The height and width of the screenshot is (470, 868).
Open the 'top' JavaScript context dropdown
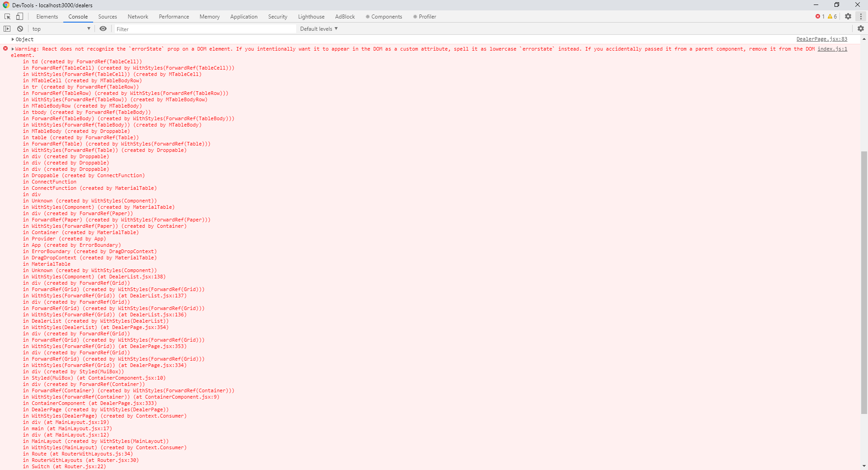(61, 29)
